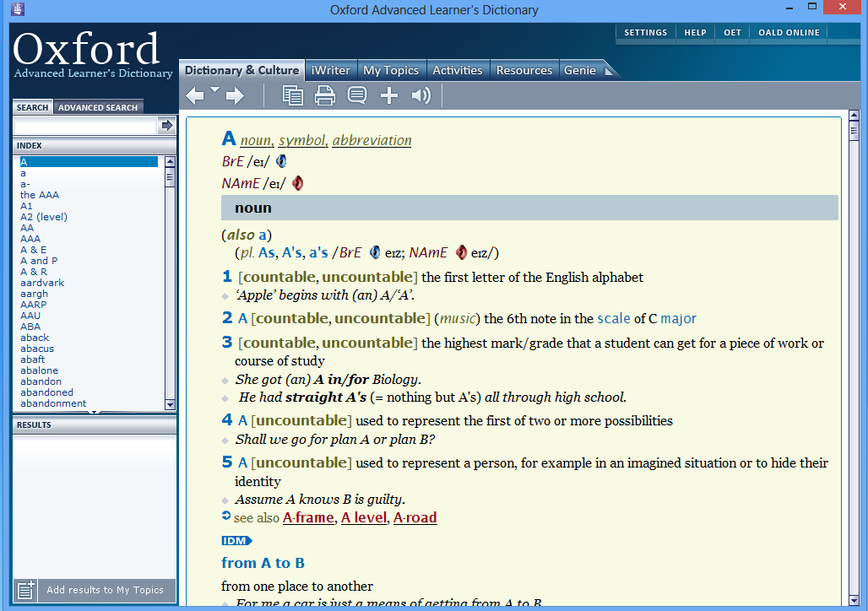This screenshot has width=868, height=611.
Task: Play NAmE plural pronunciation audio
Action: pos(462,252)
